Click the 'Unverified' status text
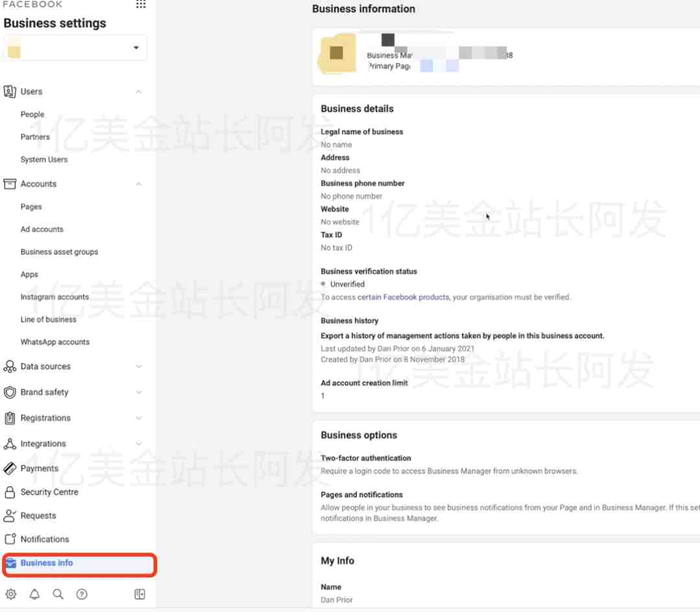This screenshot has height=612, width=700. [347, 284]
